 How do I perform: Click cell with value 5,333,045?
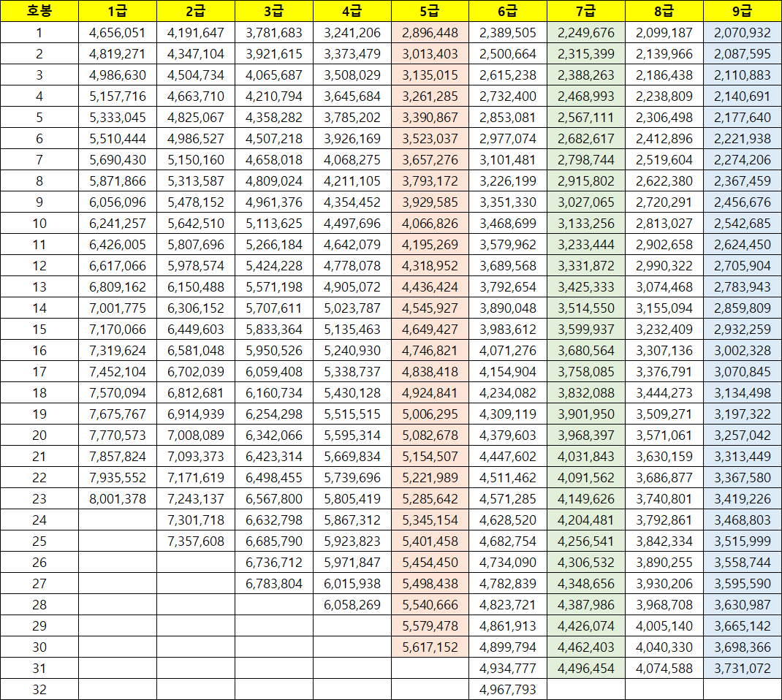(x=118, y=117)
